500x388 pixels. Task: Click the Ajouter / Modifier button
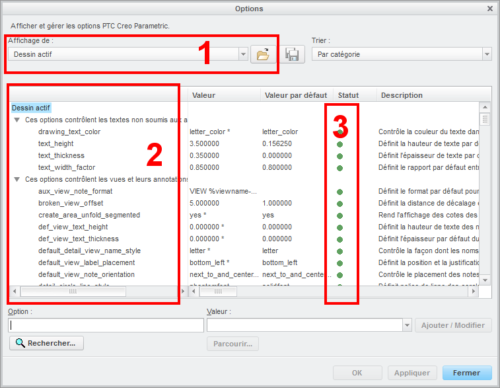click(453, 325)
